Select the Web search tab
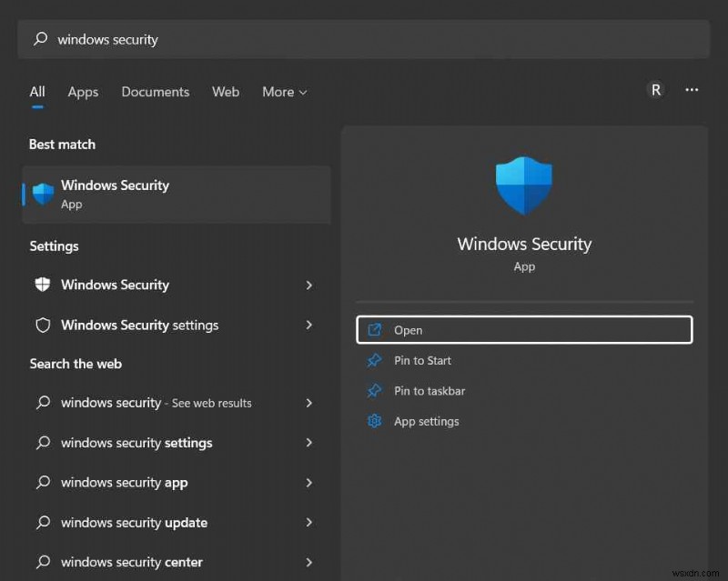The height and width of the screenshot is (581, 728). pos(226,92)
